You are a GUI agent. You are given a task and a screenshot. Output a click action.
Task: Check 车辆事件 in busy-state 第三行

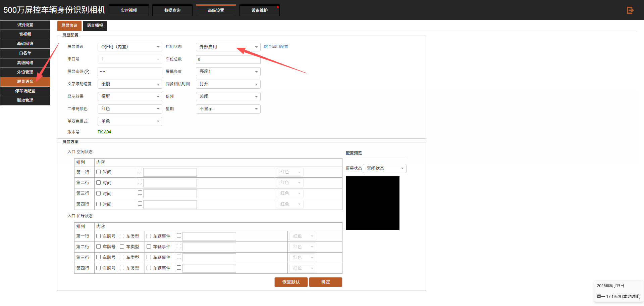[x=149, y=257]
